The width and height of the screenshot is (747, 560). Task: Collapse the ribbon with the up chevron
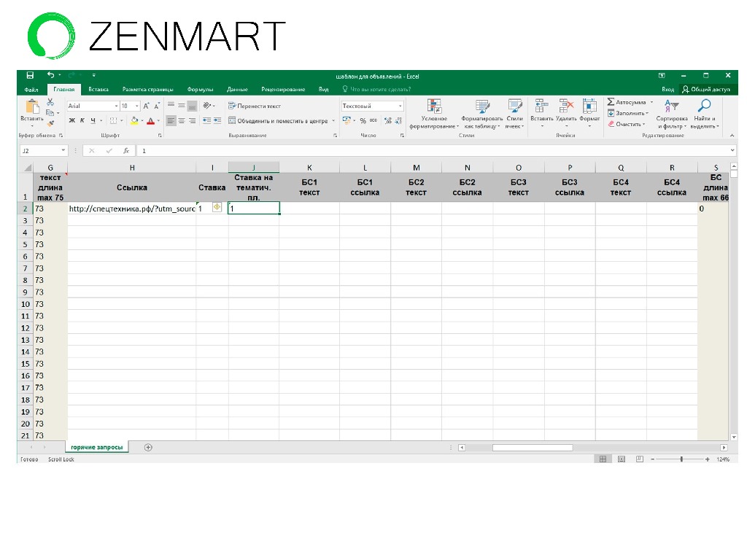pyautogui.click(x=732, y=136)
